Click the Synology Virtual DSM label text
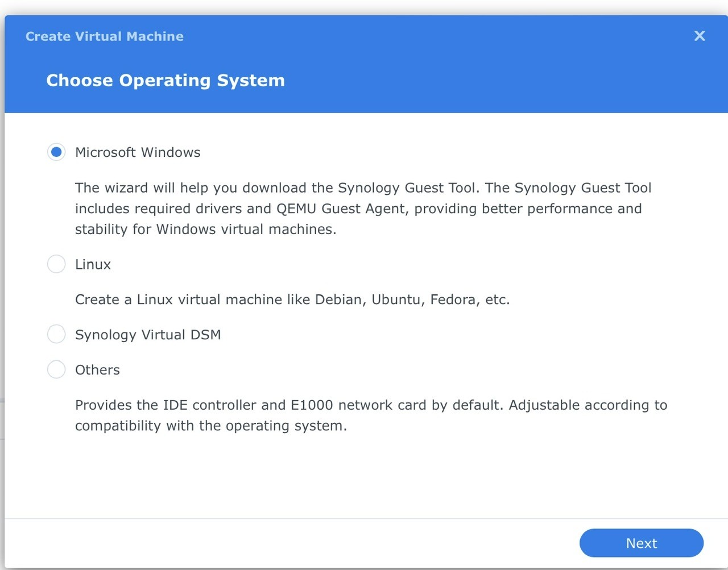Screen dimensions: 728x570 (x=148, y=335)
